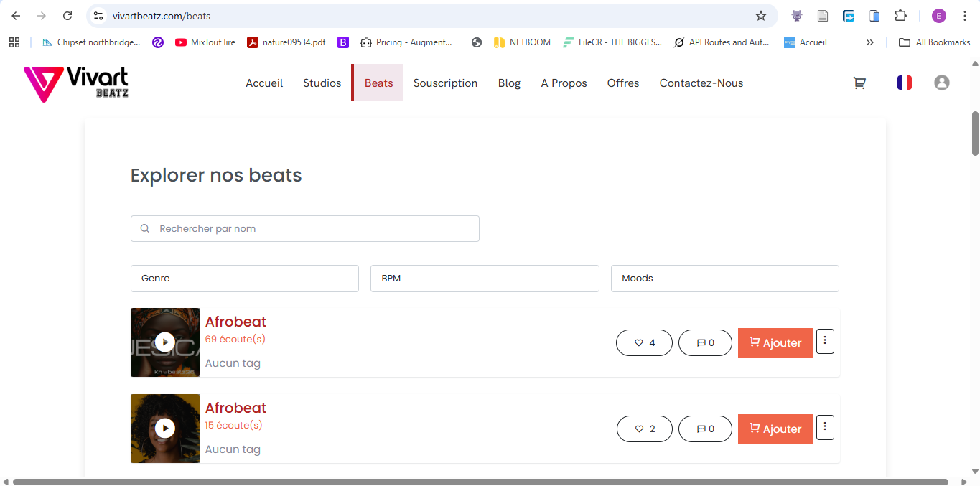Image resolution: width=980 pixels, height=486 pixels.
Task: Expand the Genre filter dropdown
Action: coord(244,279)
